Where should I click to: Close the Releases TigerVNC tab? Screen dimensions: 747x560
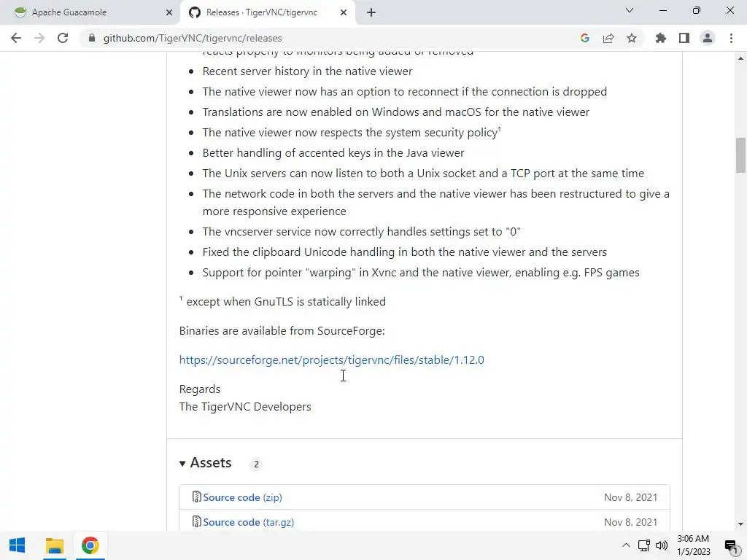pyautogui.click(x=344, y=12)
